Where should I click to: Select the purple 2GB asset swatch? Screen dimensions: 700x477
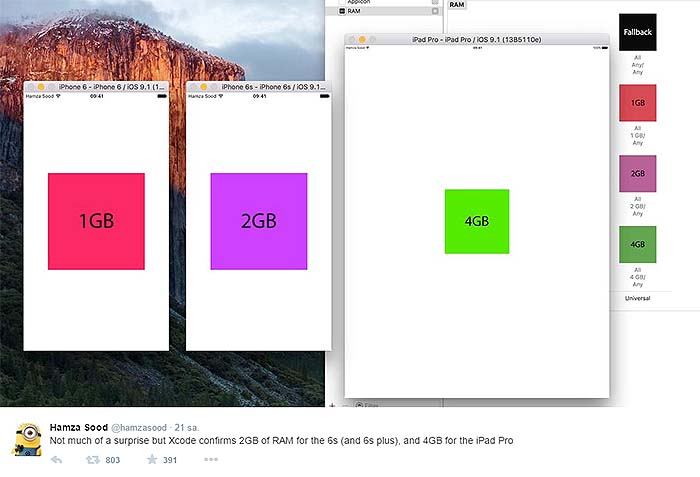click(637, 173)
